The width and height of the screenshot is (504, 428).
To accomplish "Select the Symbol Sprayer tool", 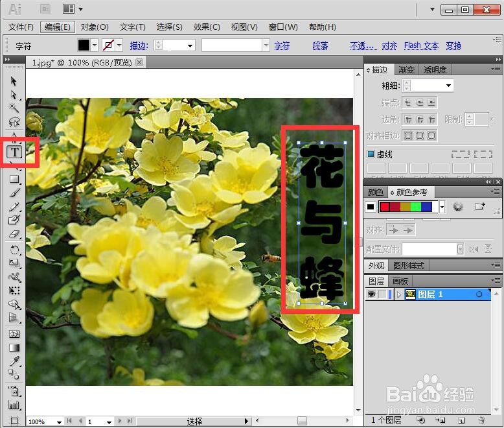I will pyautogui.click(x=14, y=391).
